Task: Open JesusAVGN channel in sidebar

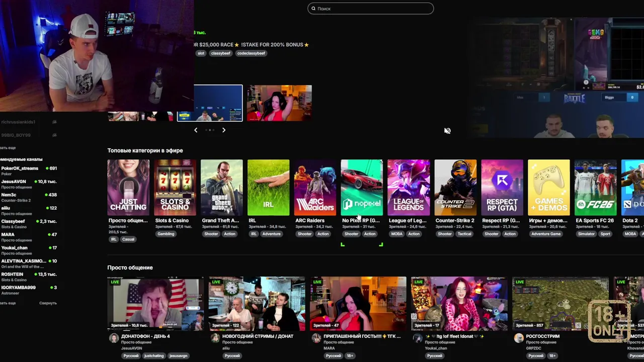Action: (29, 184)
